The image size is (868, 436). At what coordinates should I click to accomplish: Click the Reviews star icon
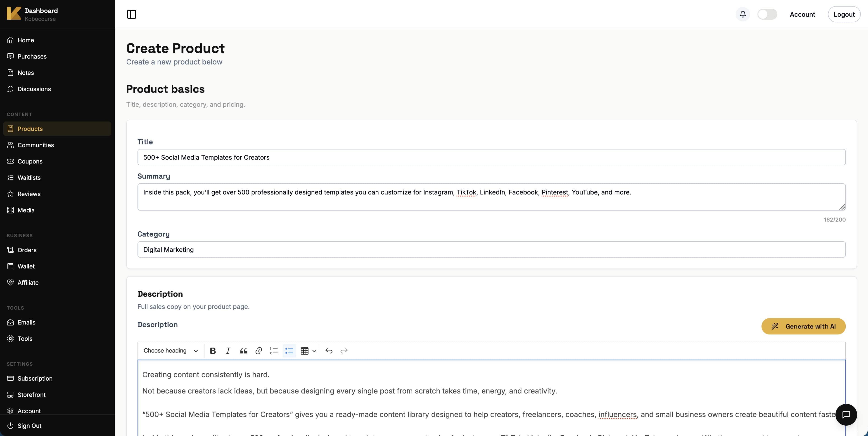[10, 194]
